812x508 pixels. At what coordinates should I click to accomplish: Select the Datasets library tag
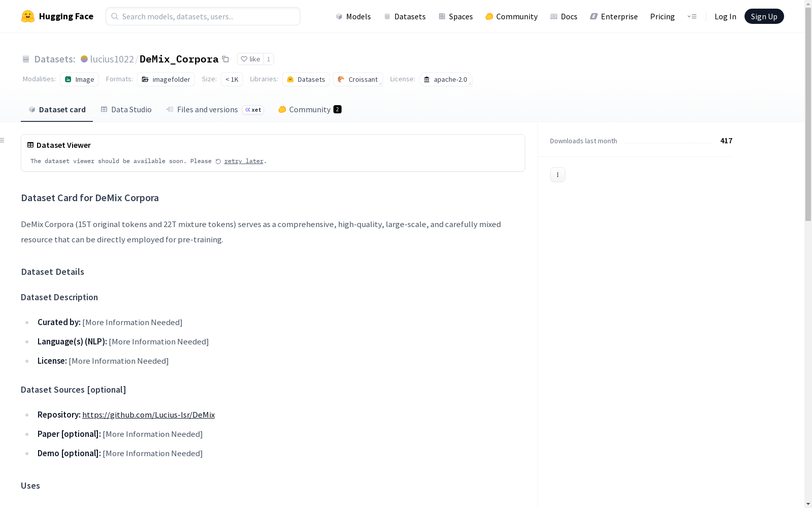pyautogui.click(x=306, y=79)
